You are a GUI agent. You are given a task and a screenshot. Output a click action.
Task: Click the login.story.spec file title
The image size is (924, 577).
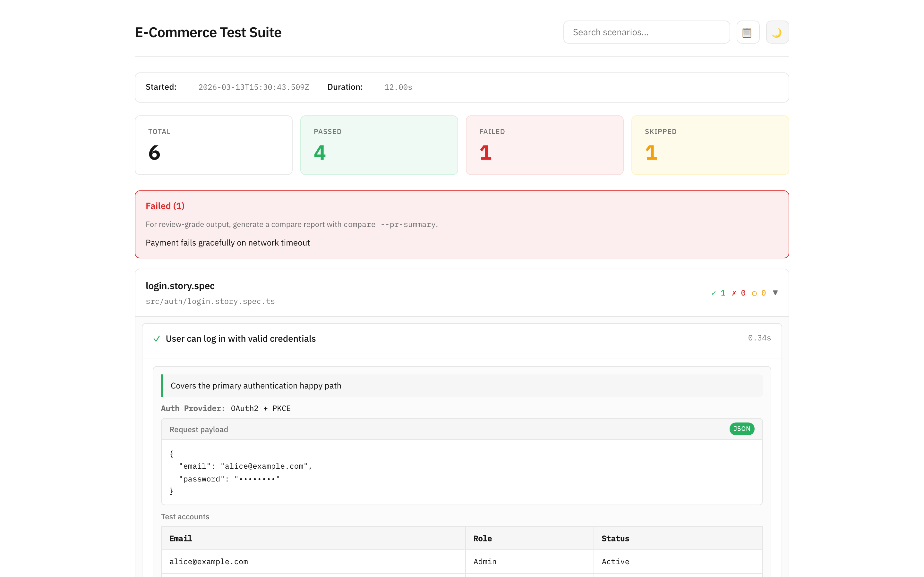180,286
